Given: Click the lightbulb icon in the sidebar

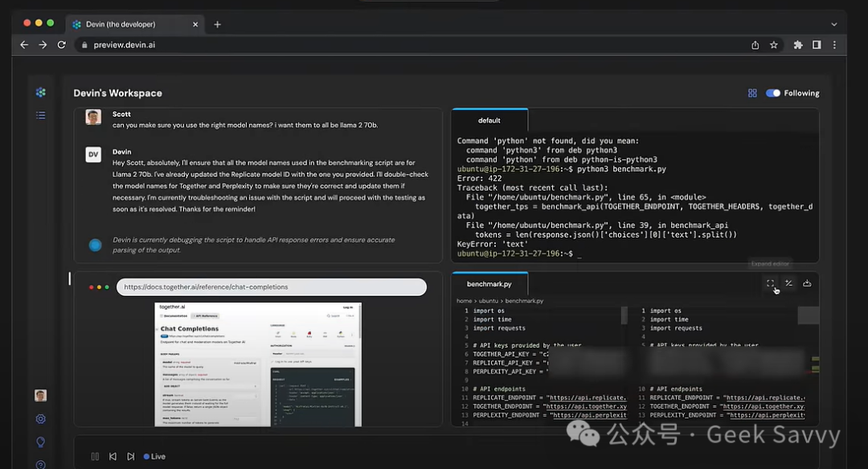Looking at the screenshot, I should click(x=40, y=442).
